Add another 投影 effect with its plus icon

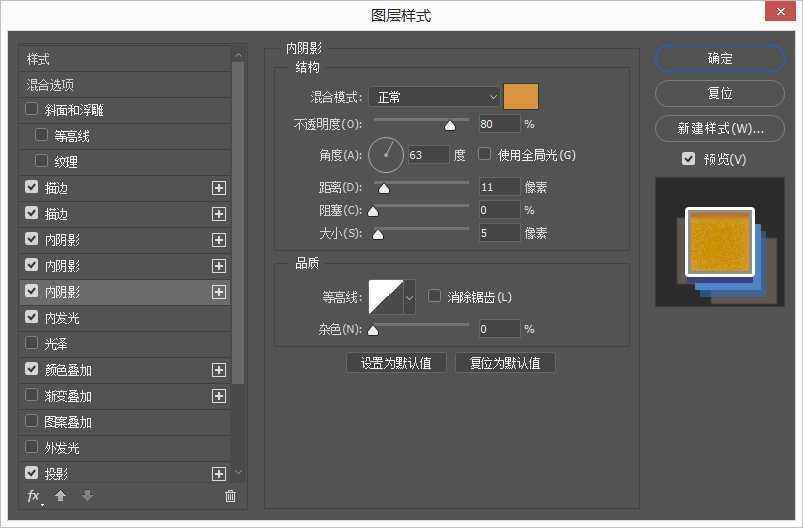[x=219, y=474]
